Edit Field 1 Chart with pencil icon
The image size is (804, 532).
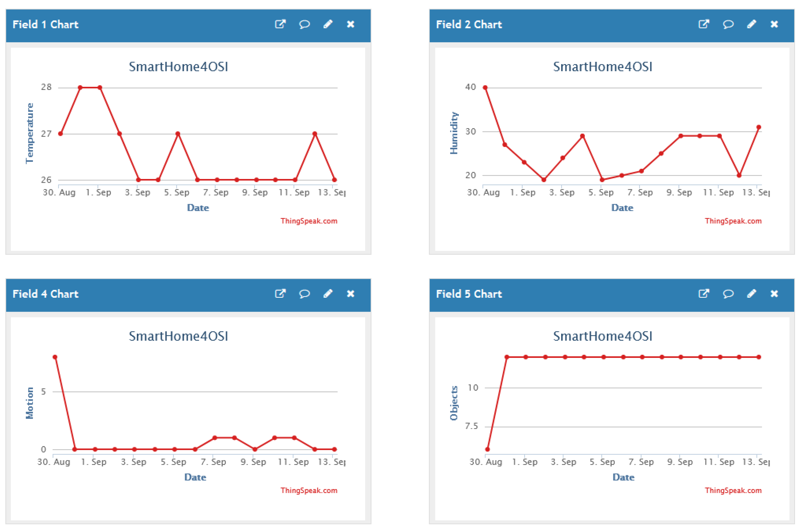coord(328,24)
